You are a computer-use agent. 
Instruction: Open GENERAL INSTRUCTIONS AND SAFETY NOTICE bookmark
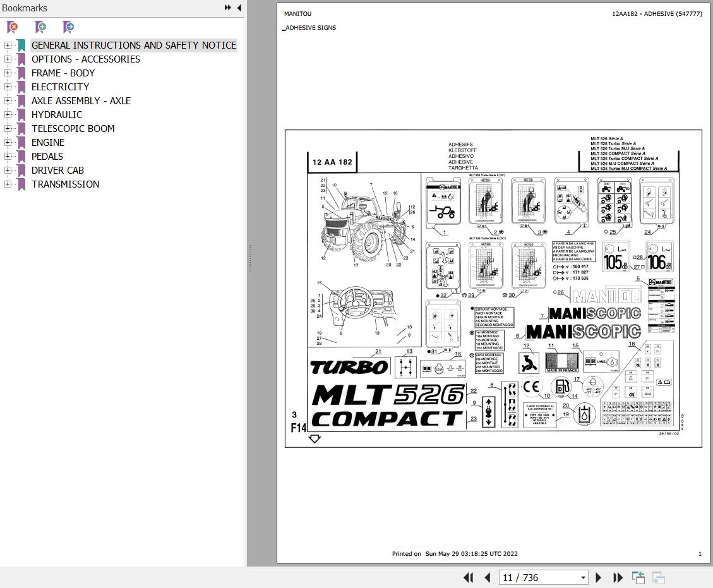[x=134, y=45]
